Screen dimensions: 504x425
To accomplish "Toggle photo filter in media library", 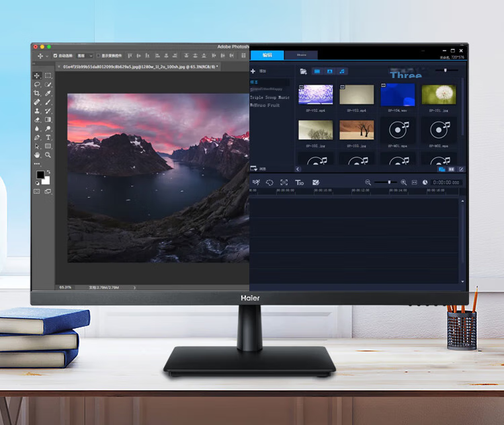I will click(329, 71).
